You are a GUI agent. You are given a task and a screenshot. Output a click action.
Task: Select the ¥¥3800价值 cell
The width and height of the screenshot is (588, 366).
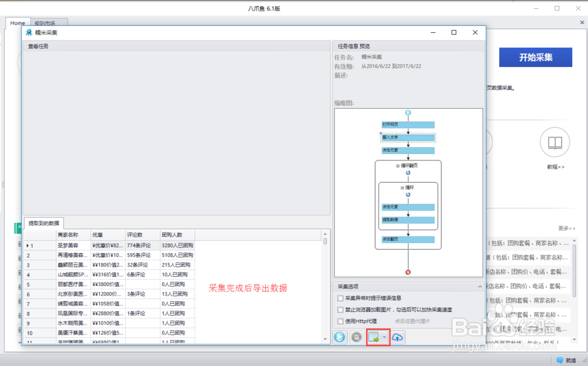(108, 284)
